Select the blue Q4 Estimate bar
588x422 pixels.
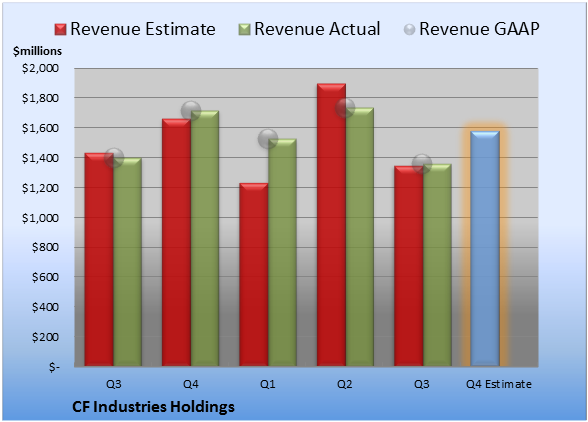coord(485,249)
